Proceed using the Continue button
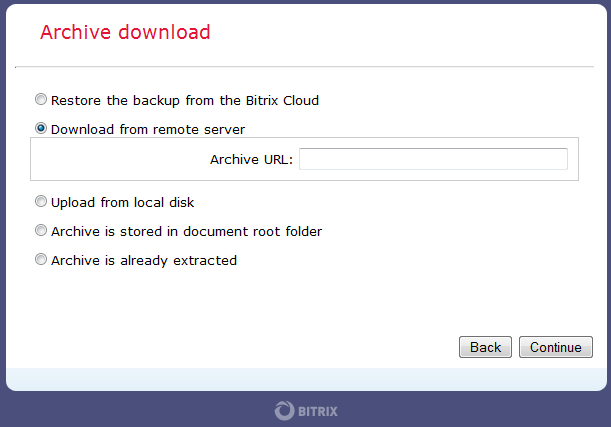Image resolution: width=611 pixels, height=427 pixels. point(556,347)
